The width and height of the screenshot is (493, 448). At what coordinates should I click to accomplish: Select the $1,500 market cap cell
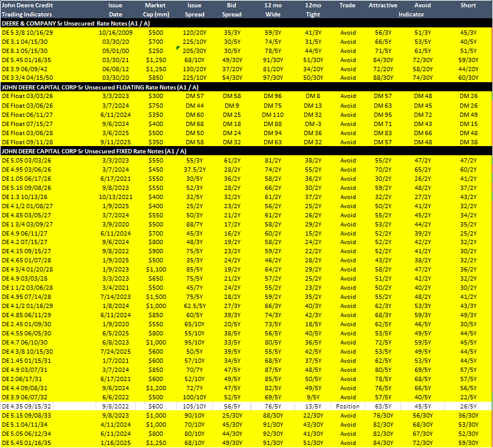156,297
